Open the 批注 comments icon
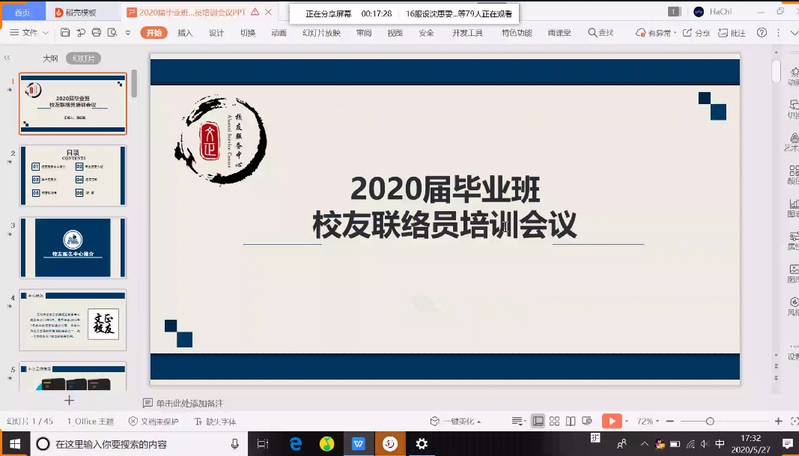Image resolution: width=799 pixels, height=456 pixels. tap(734, 33)
